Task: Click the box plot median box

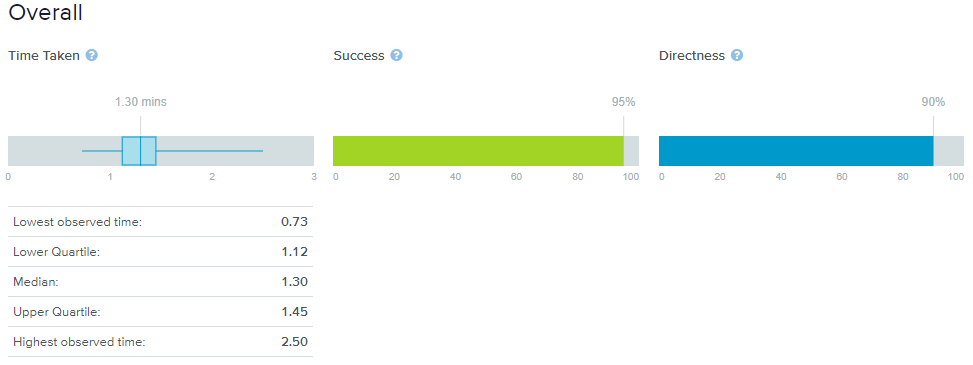Action: point(139,151)
